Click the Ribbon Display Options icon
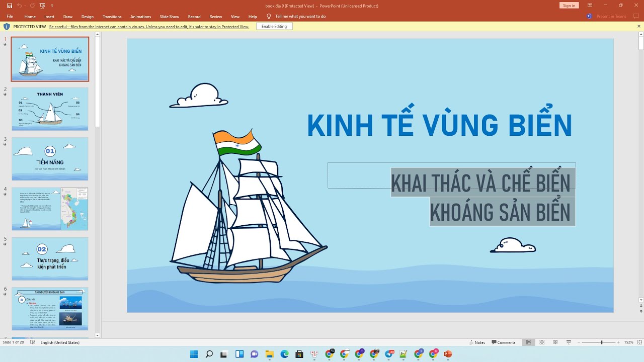644x362 pixels. 590,6
